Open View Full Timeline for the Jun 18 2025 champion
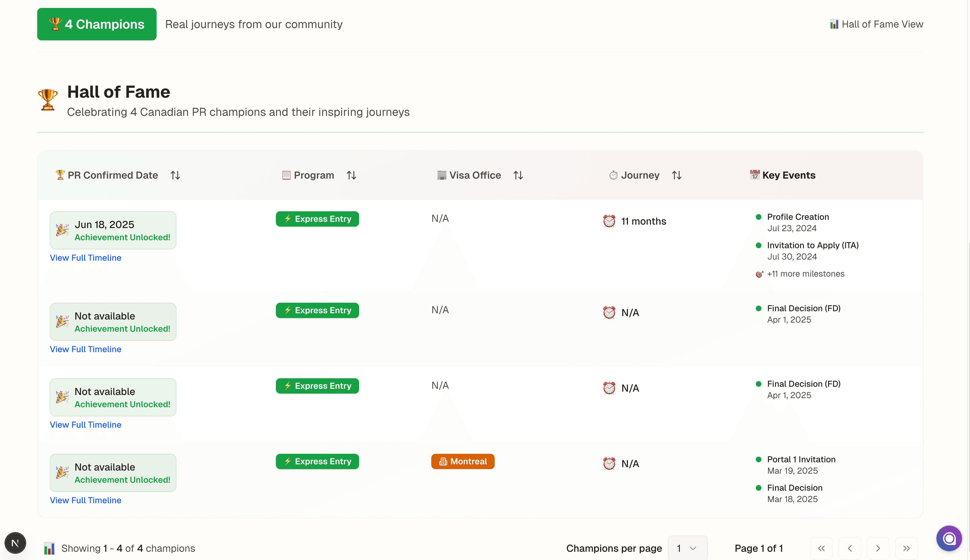Viewport: 970px width, 560px height. (86, 258)
